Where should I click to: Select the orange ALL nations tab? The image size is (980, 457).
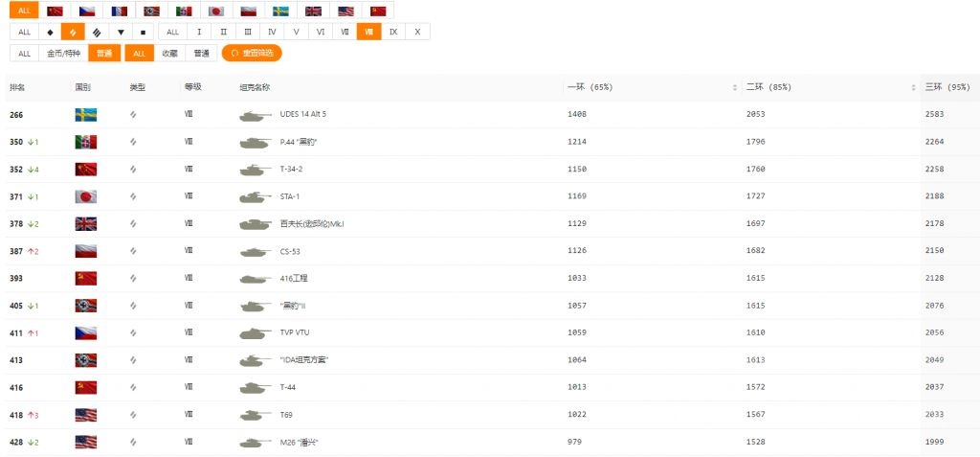(23, 11)
